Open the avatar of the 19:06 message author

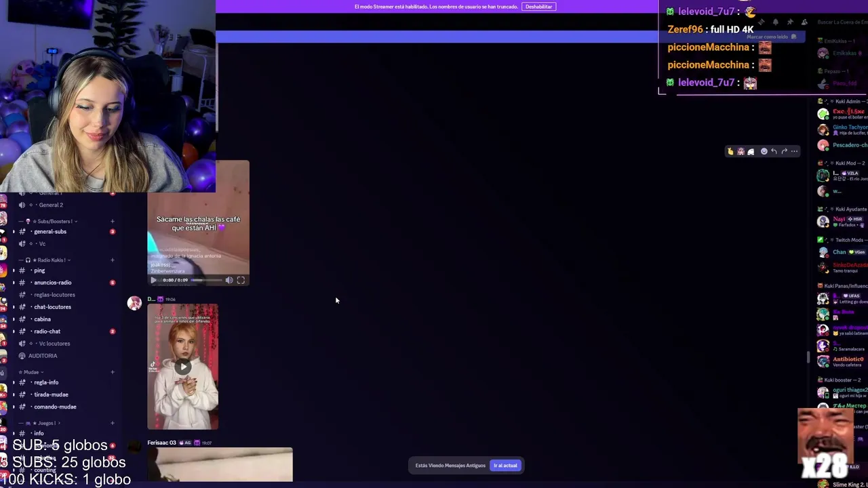pyautogui.click(x=134, y=303)
